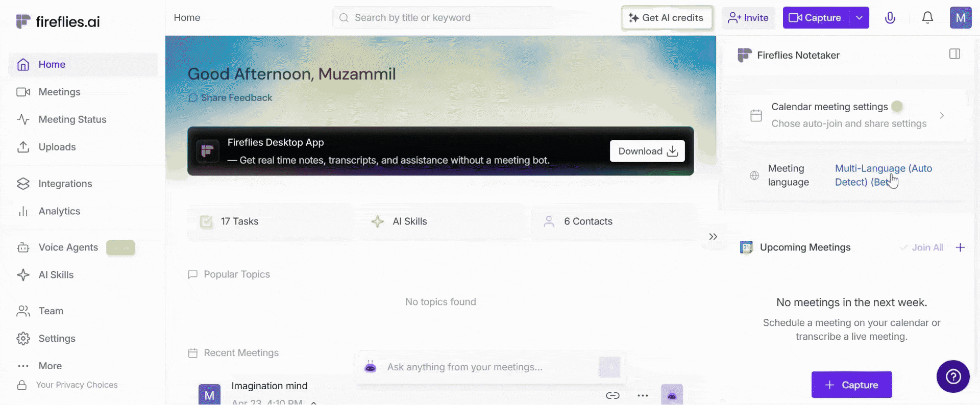This screenshot has height=405, width=980.
Task: Open the M profile avatar menu
Action: point(961,18)
